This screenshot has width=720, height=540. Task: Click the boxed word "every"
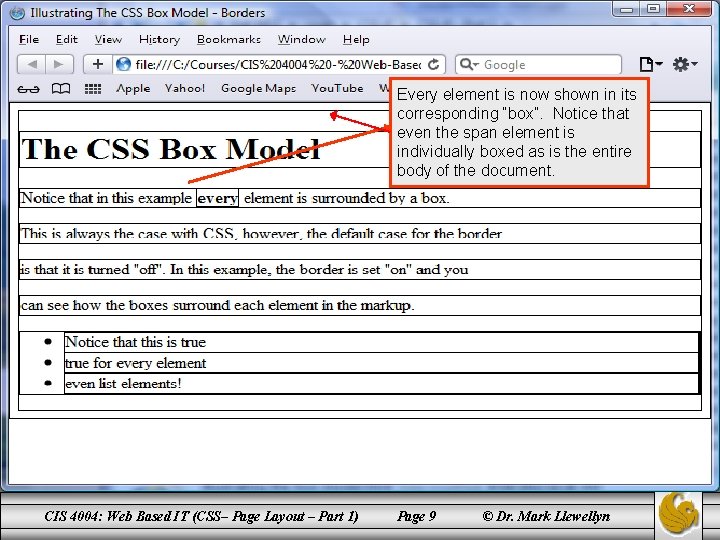click(217, 198)
